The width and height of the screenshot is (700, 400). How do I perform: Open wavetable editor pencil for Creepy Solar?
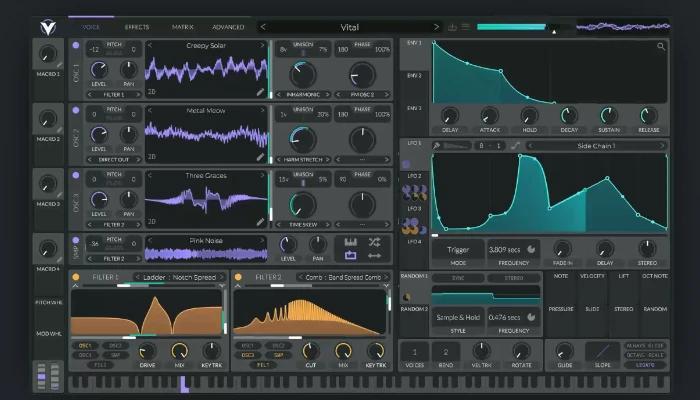[261, 91]
